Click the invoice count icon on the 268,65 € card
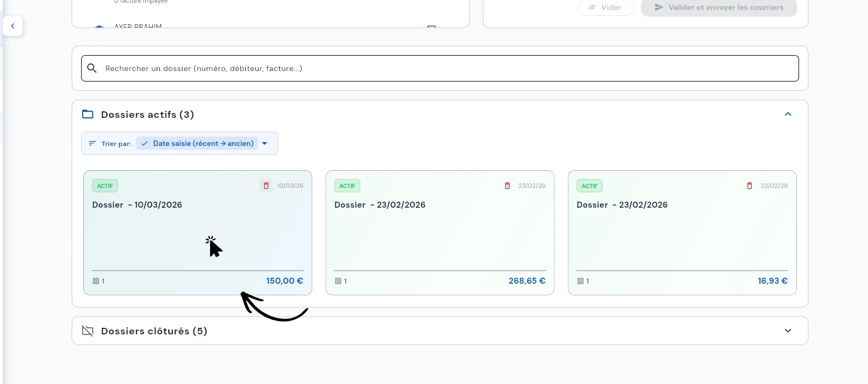 click(x=338, y=281)
